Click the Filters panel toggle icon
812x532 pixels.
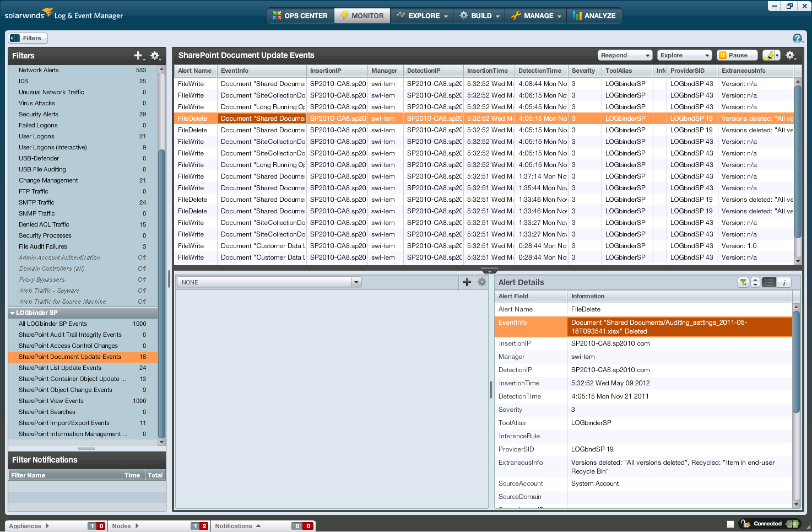[x=14, y=38]
